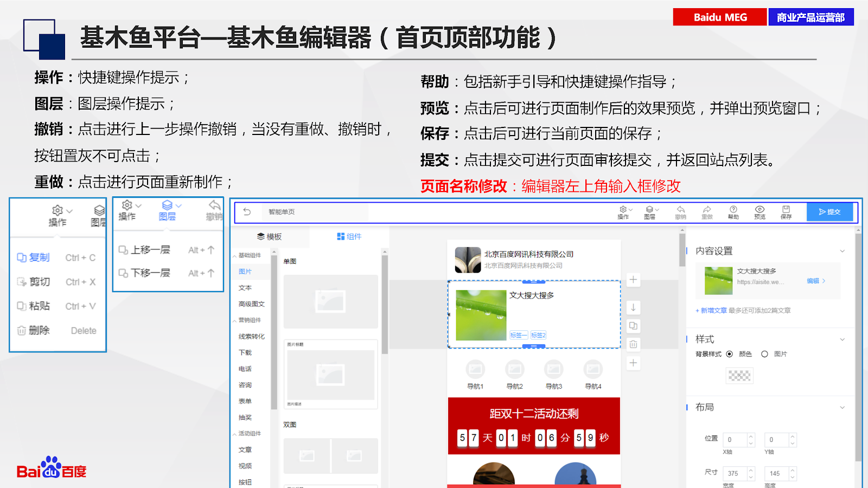Click the 下移一层 menu item

[167, 273]
